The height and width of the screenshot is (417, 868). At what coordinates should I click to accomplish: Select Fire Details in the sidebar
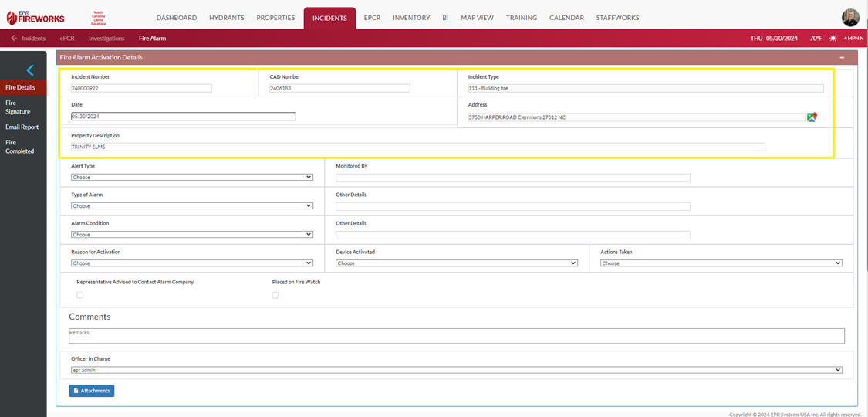coord(23,87)
